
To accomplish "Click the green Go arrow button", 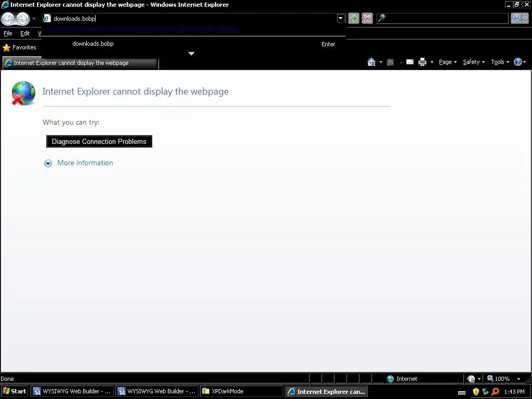I will [353, 18].
